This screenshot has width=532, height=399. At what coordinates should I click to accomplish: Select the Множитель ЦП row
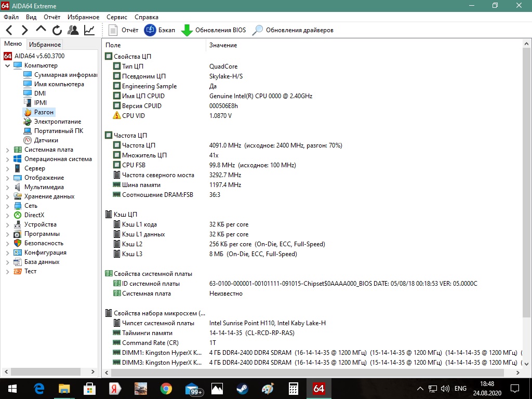click(312, 155)
